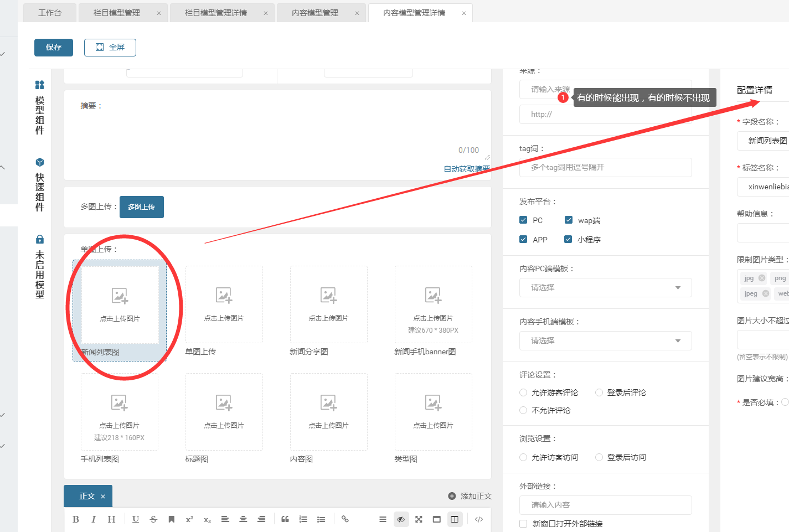Click the tag词 input field
789x532 pixels.
(x=606, y=168)
